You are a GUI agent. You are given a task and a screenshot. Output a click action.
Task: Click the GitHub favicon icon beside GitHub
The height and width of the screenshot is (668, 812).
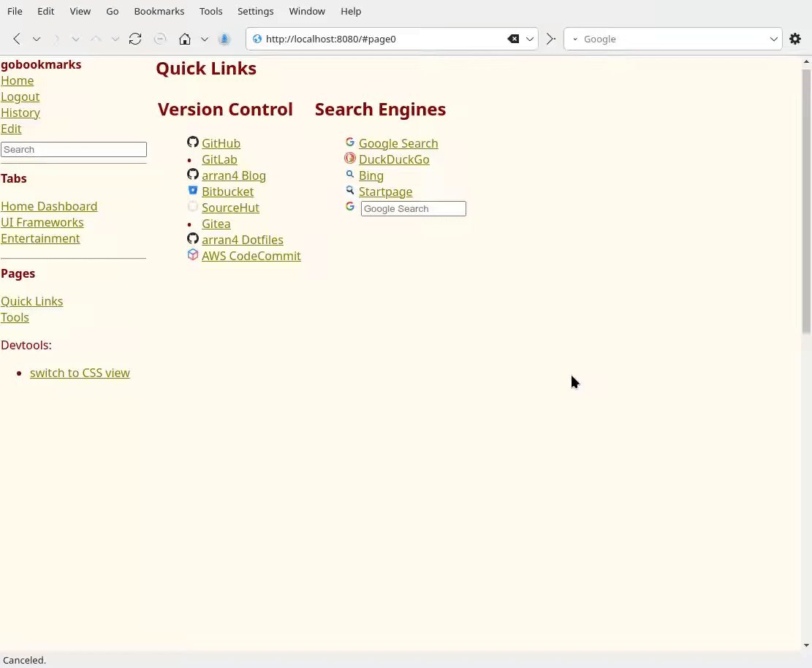pos(193,142)
